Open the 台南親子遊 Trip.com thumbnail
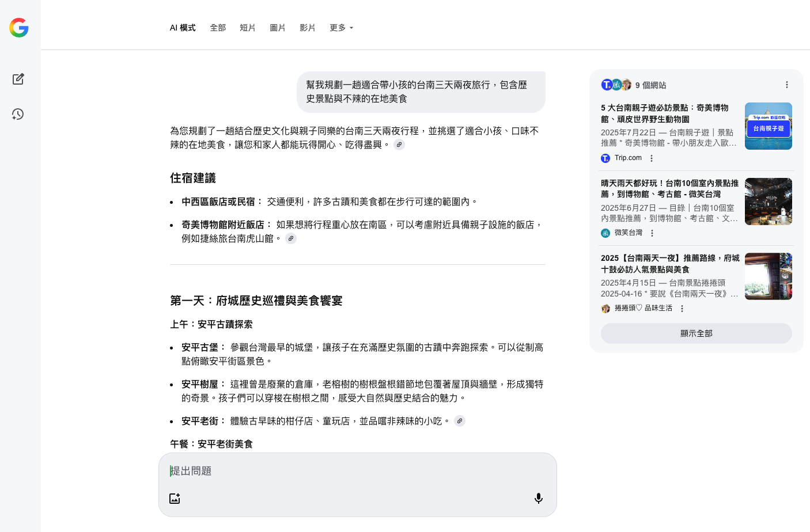The width and height of the screenshot is (810, 532). [x=768, y=126]
